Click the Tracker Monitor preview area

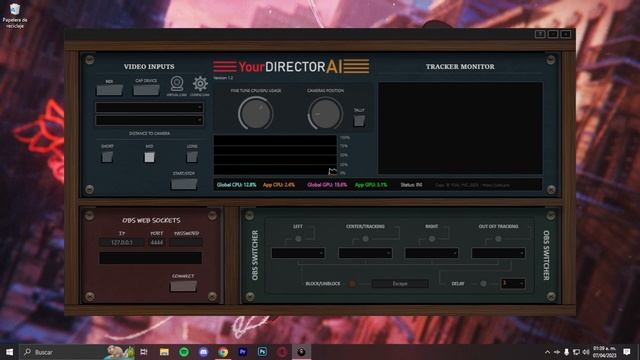click(x=460, y=128)
